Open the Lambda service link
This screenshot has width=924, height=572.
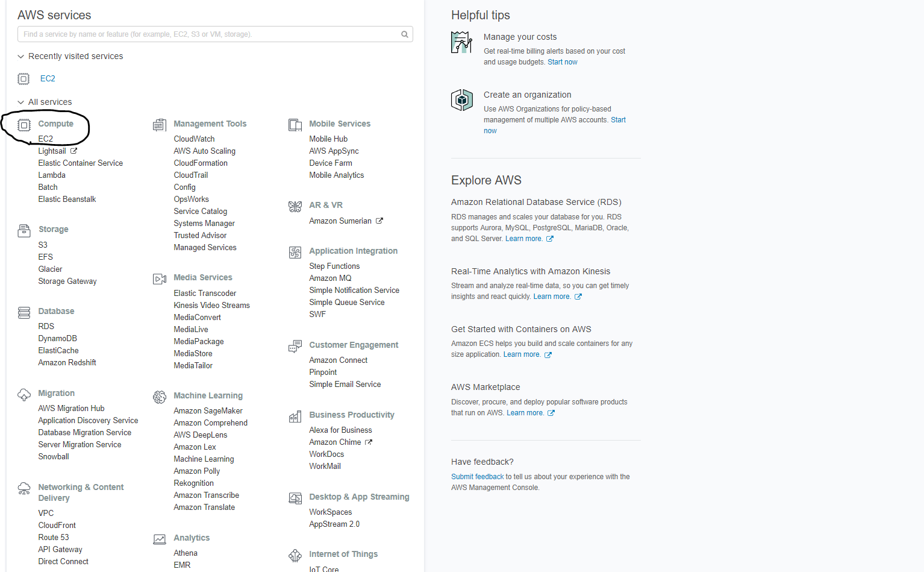52,175
